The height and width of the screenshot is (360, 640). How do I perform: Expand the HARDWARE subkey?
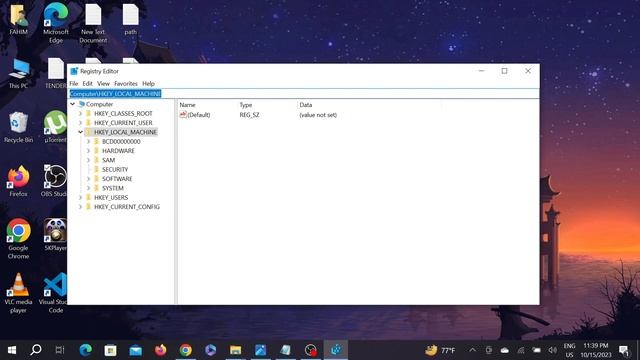coord(88,151)
